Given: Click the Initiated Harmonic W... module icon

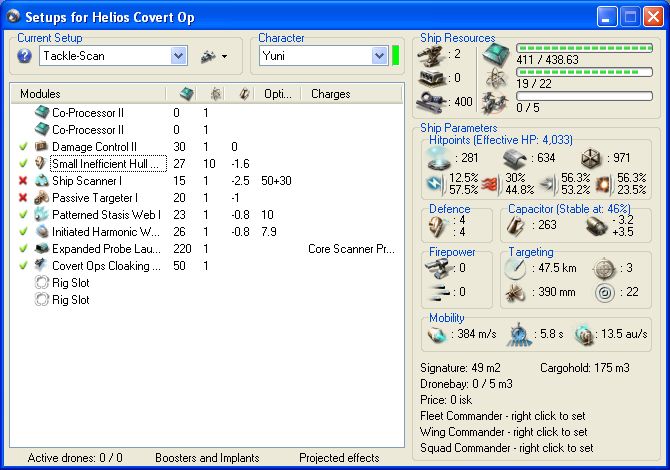Looking at the screenshot, I should pyautogui.click(x=41, y=232).
